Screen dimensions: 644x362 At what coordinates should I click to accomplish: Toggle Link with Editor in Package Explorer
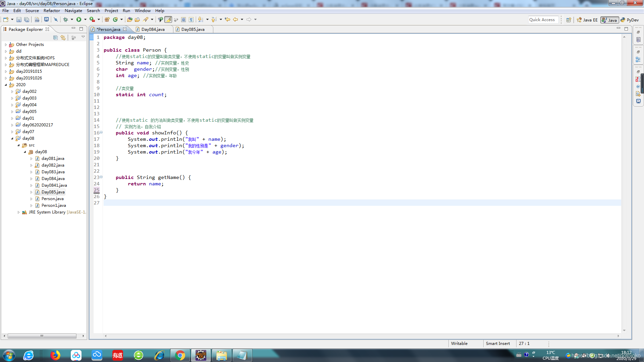point(63,38)
